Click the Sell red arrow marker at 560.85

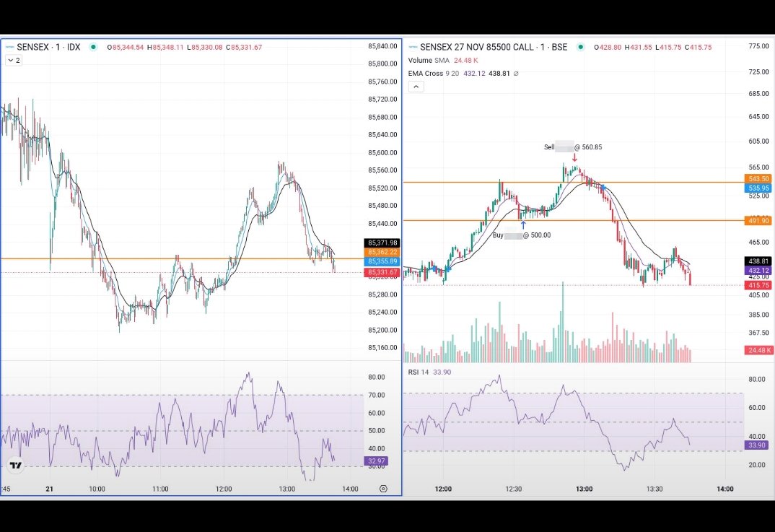point(574,157)
